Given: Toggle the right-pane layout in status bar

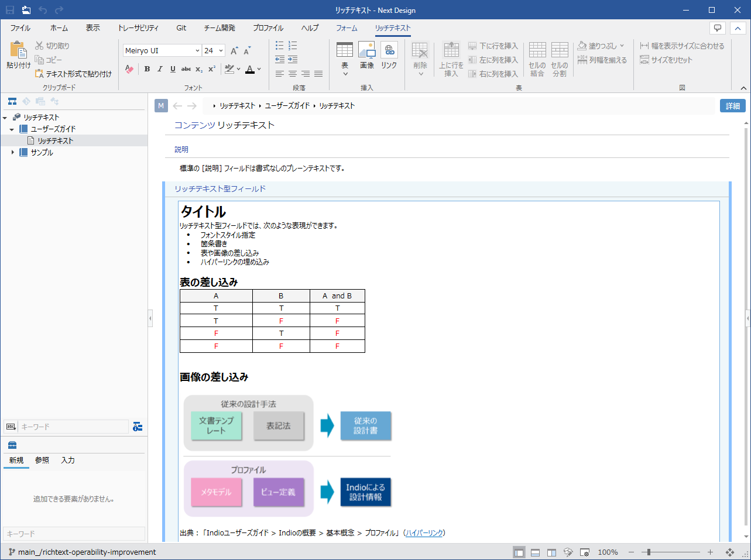Looking at the screenshot, I should click(x=551, y=552).
